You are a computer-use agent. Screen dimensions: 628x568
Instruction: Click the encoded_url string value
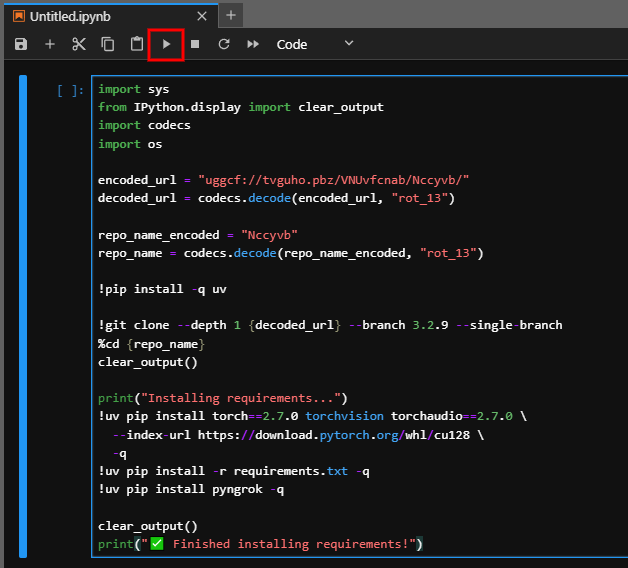click(x=333, y=180)
